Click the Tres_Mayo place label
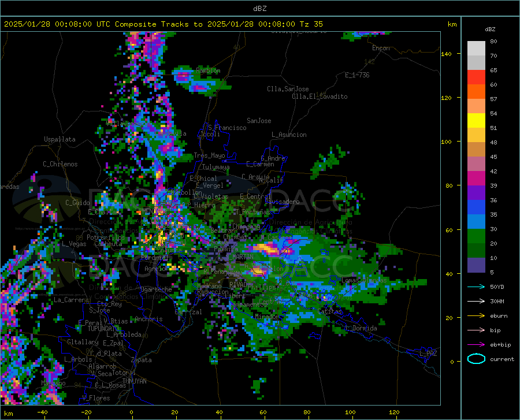Screen dimensions: 520x420 point(209,155)
